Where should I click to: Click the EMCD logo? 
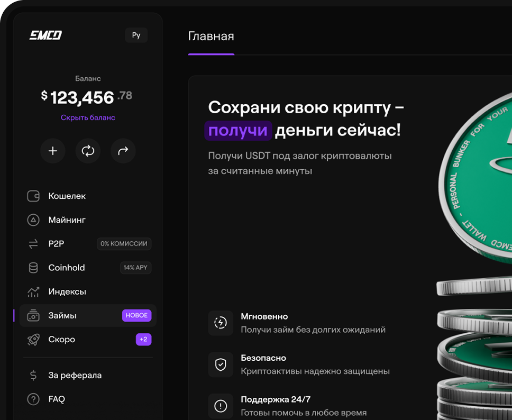45,35
